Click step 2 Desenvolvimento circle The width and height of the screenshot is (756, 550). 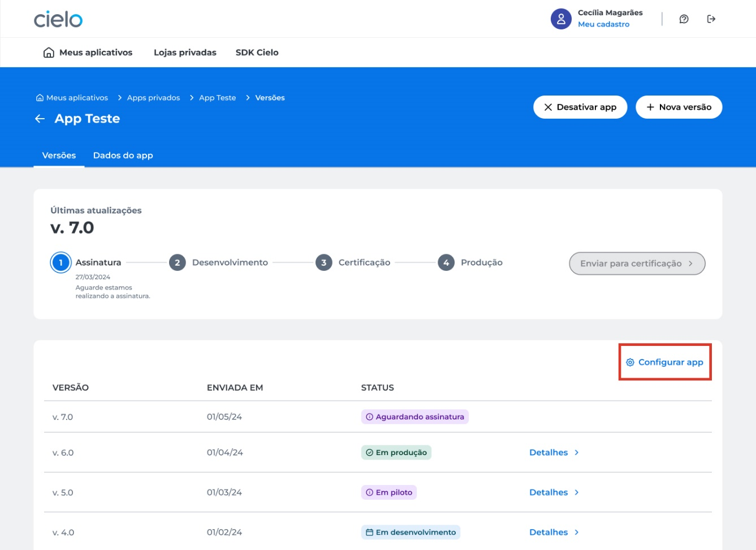click(177, 262)
